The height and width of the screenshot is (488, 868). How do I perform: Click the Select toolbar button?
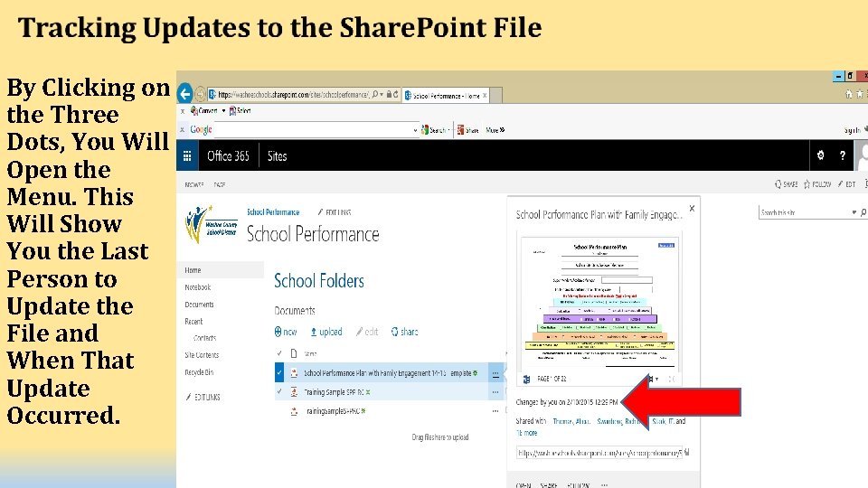(x=241, y=110)
